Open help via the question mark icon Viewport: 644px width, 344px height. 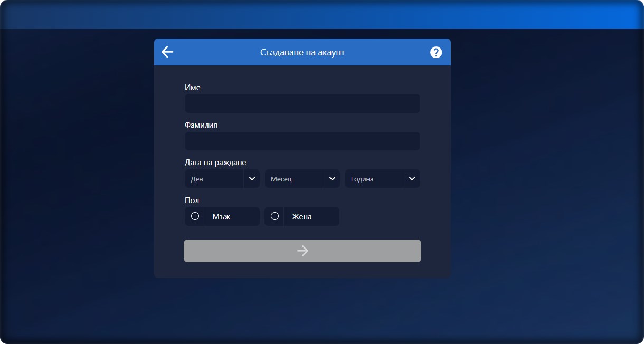(x=436, y=52)
